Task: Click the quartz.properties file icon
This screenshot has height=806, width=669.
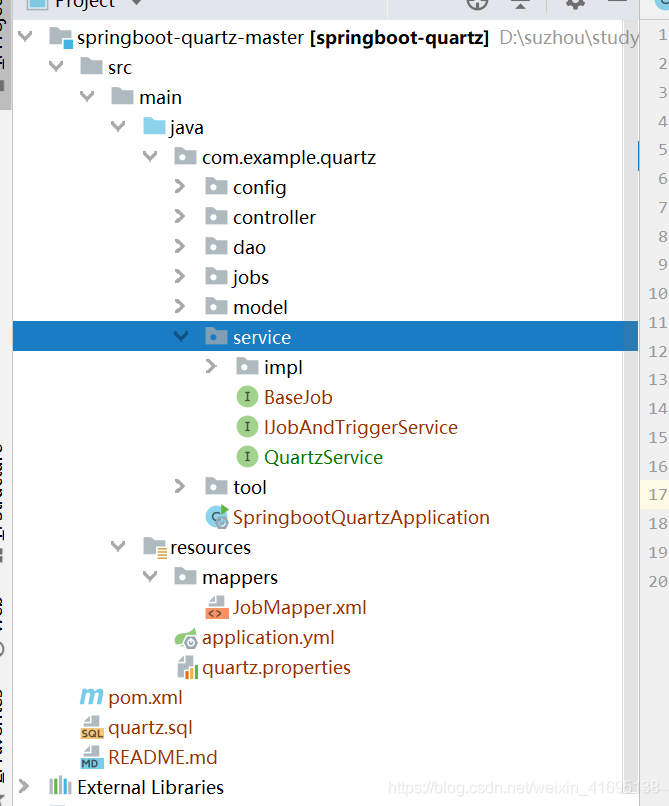Action: [x=187, y=667]
